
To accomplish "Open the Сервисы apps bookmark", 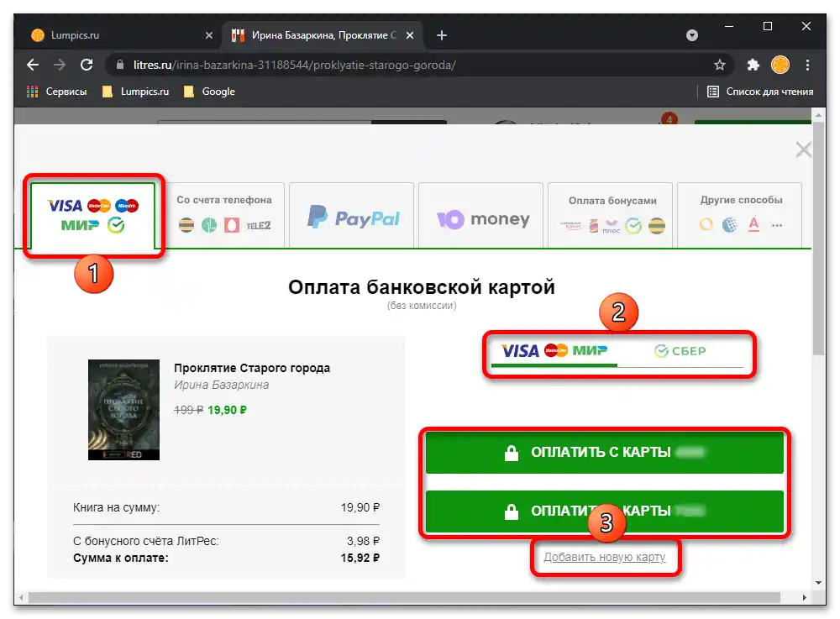I will coord(57,92).
